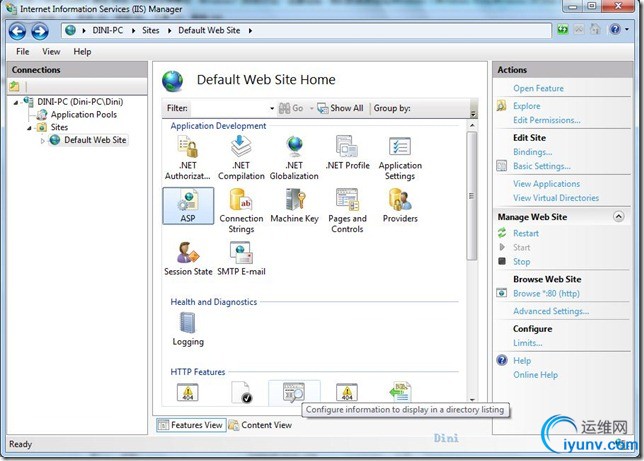Open the File menu
This screenshot has width=644, height=461.
[23, 52]
